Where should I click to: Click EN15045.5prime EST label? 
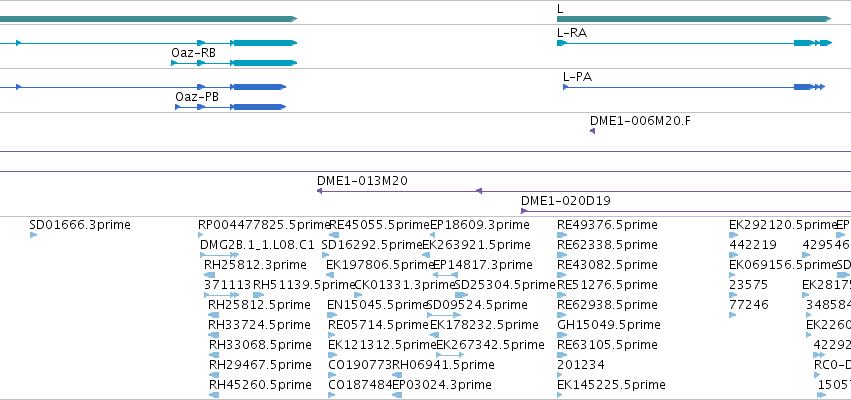(378, 305)
